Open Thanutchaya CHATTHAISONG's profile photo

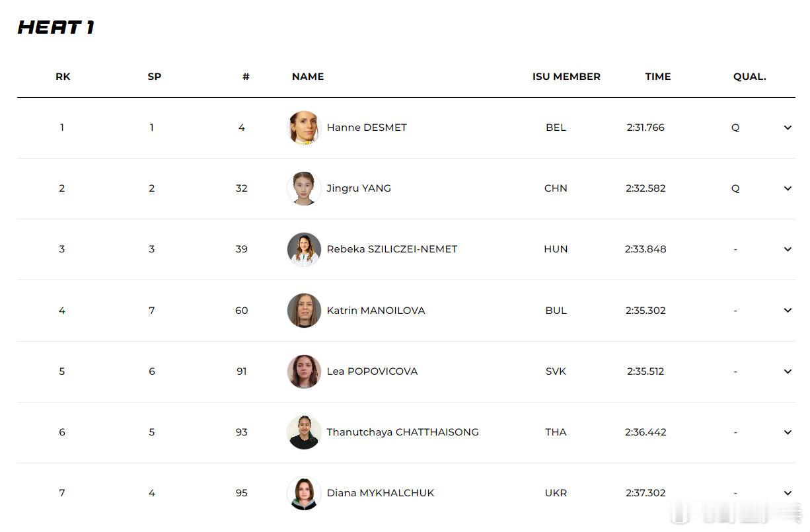tap(305, 432)
